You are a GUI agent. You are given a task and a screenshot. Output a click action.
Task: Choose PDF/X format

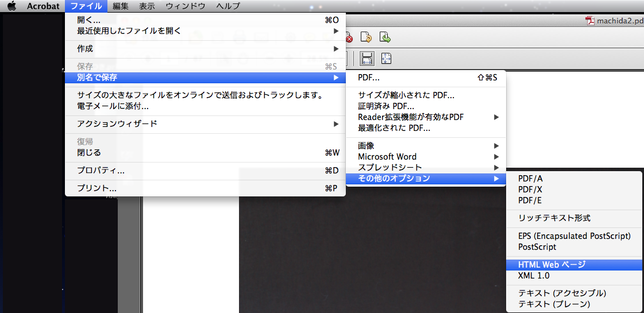(x=574, y=190)
